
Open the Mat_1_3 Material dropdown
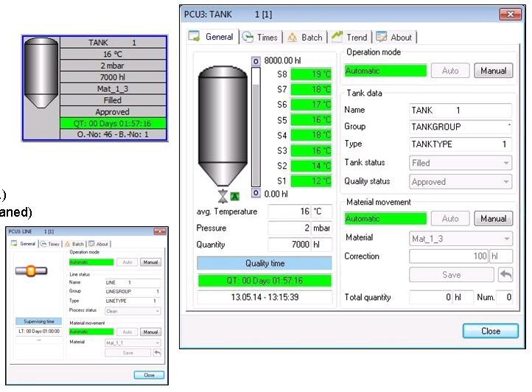click(x=461, y=238)
